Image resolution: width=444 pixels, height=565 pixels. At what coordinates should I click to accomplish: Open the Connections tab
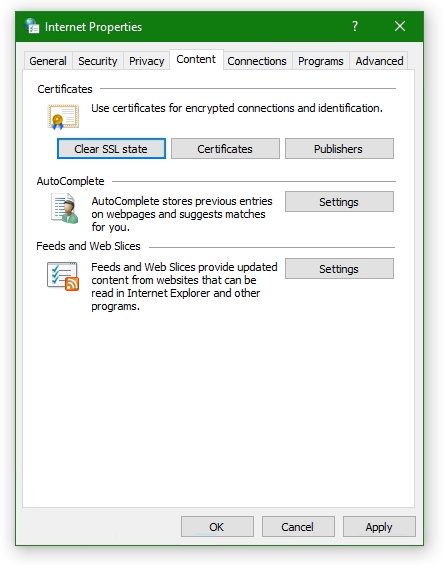point(257,61)
